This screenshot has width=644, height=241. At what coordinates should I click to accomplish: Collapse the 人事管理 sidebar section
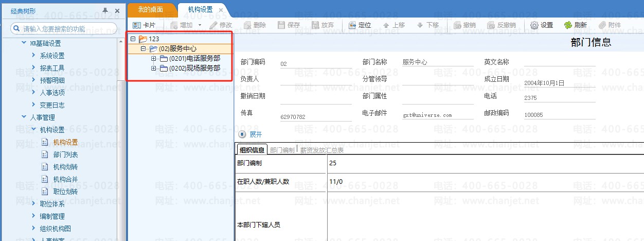24,117
